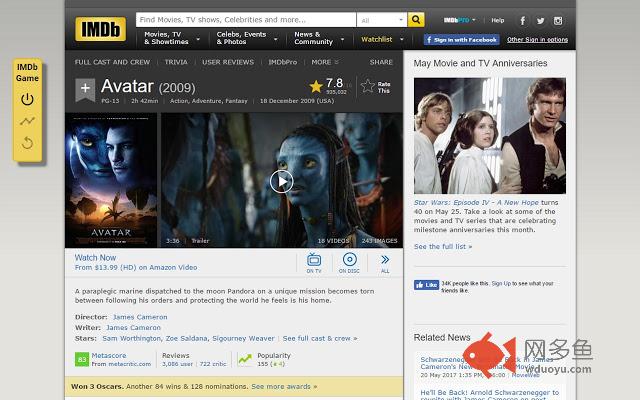Image resolution: width=640 pixels, height=400 pixels.
Task: Open Other Sign in options
Action: click(x=537, y=40)
